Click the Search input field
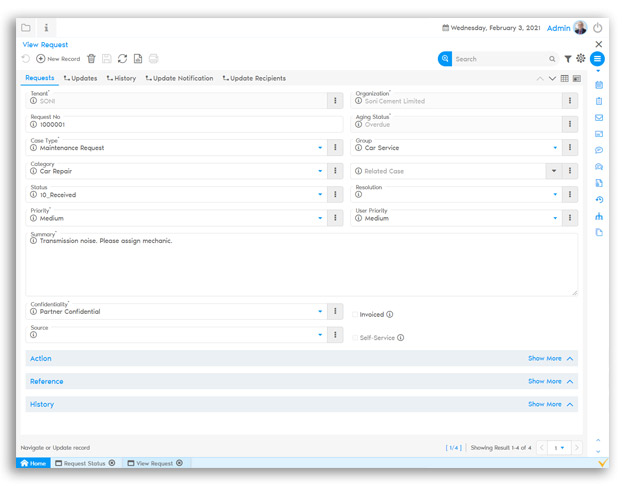Viewport: 624px width, 486px height. (499, 59)
